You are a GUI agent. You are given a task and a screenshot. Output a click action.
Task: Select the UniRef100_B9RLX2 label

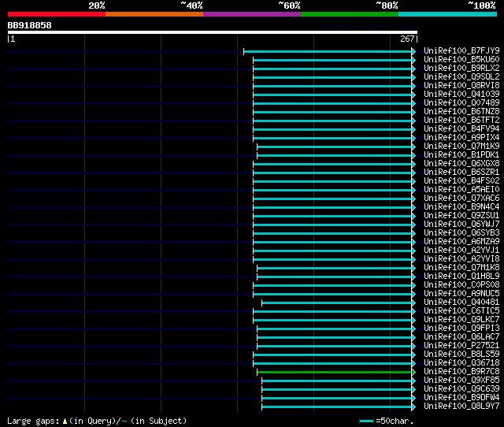point(461,68)
